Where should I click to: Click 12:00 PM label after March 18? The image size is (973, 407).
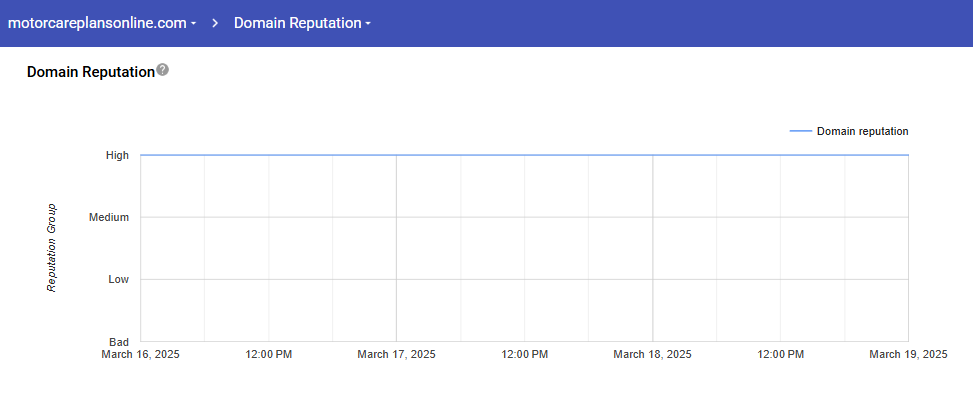(x=780, y=354)
